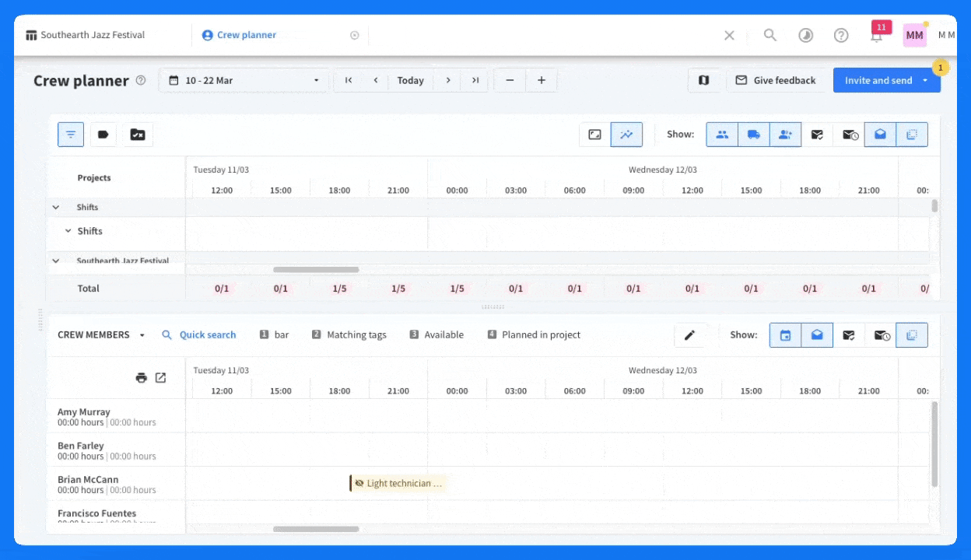Toggle pending mail clock icon in crew panel
This screenshot has width=971, height=560.
click(881, 335)
